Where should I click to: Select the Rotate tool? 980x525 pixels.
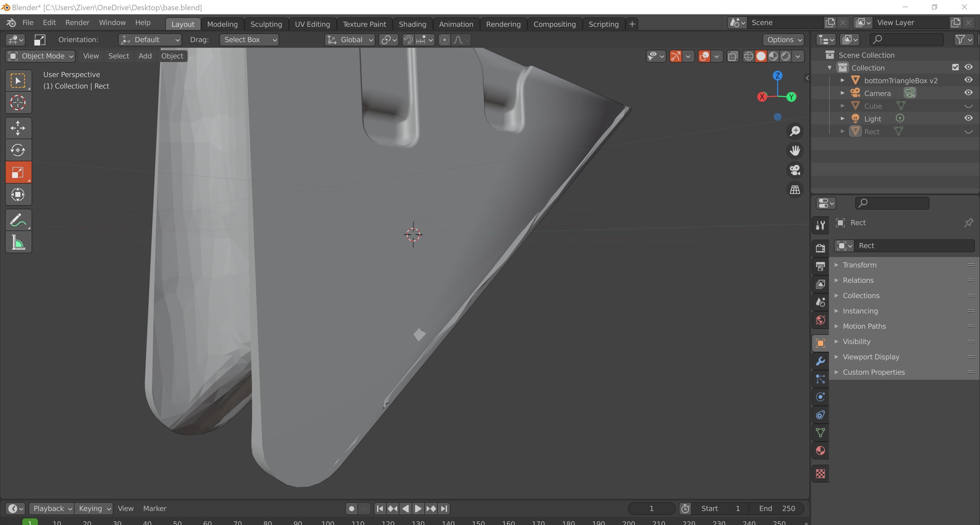pyautogui.click(x=18, y=150)
